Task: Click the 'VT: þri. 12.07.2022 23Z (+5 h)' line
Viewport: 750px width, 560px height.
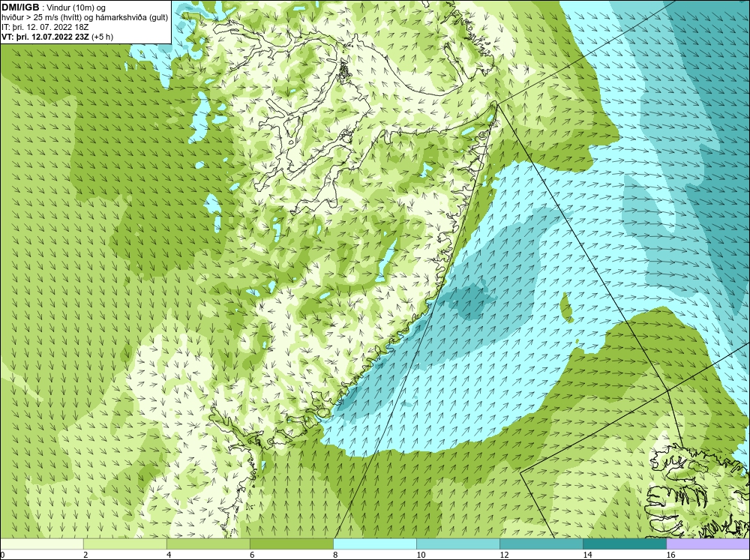Action: [x=58, y=37]
